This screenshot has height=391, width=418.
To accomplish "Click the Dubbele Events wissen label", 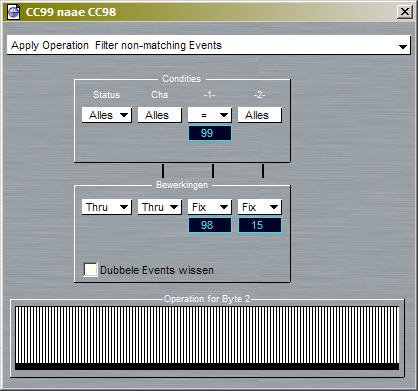I will click(x=157, y=270).
